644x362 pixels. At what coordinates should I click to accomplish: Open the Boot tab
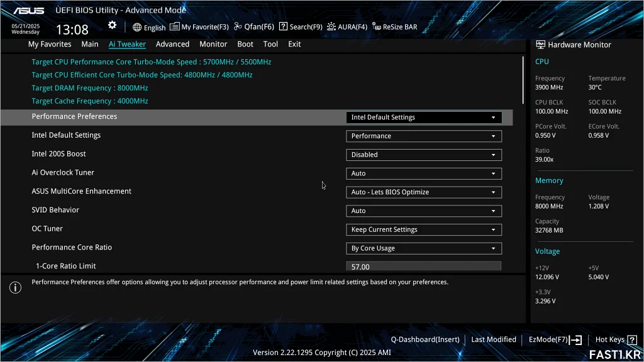coord(245,44)
